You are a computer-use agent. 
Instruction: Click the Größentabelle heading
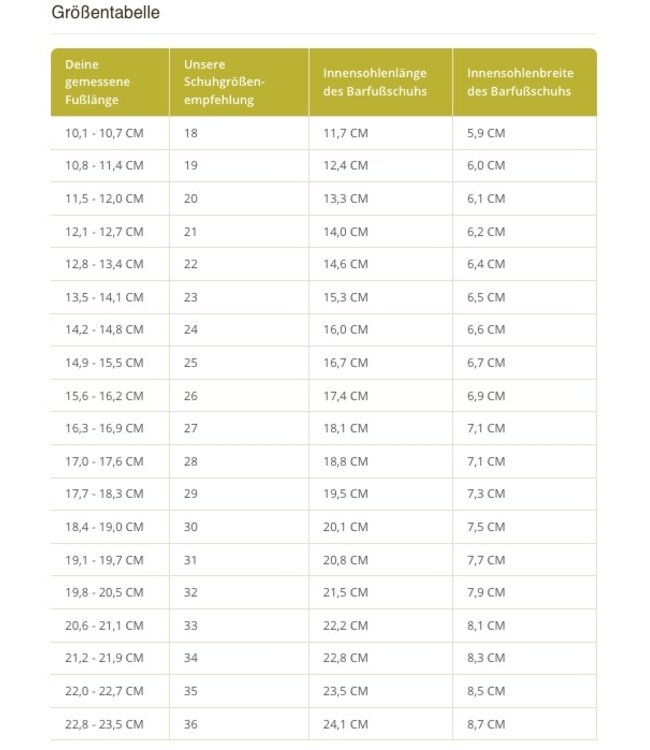105,13
